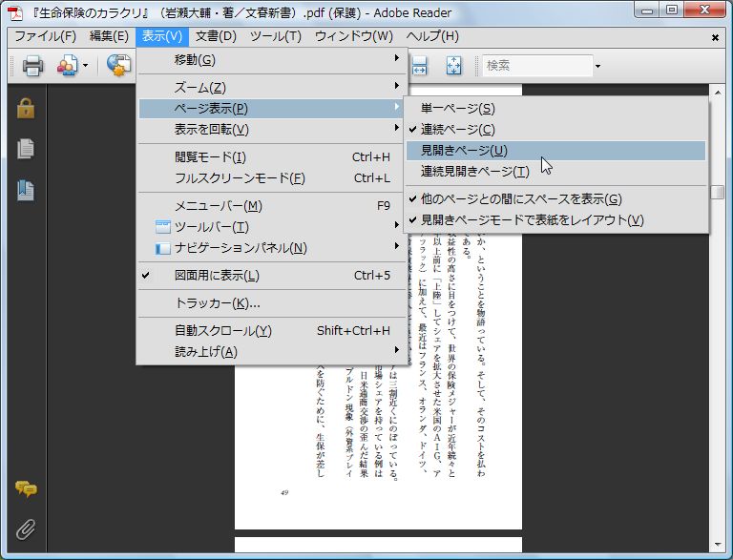
Task: Toggle the 図面用に表示(L) checked item
Action: [273, 276]
